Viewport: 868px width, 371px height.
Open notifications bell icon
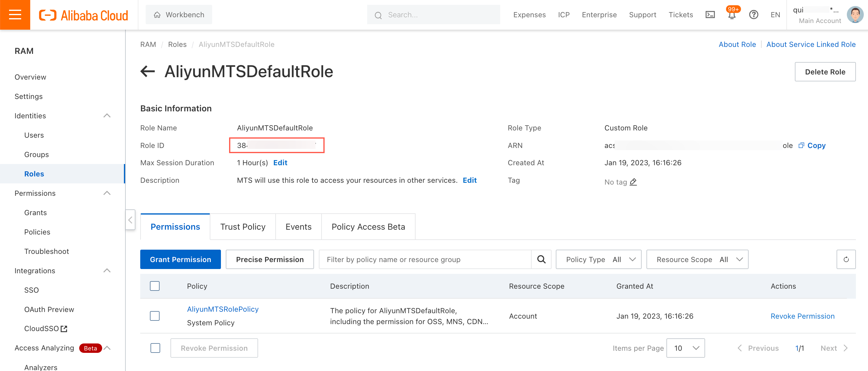[731, 15]
